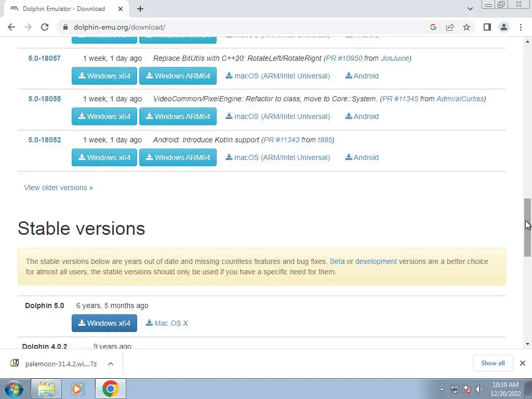Image resolution: width=532 pixels, height=399 pixels.
Task: Open AdmiralCurtiss author link
Action: coord(460,99)
